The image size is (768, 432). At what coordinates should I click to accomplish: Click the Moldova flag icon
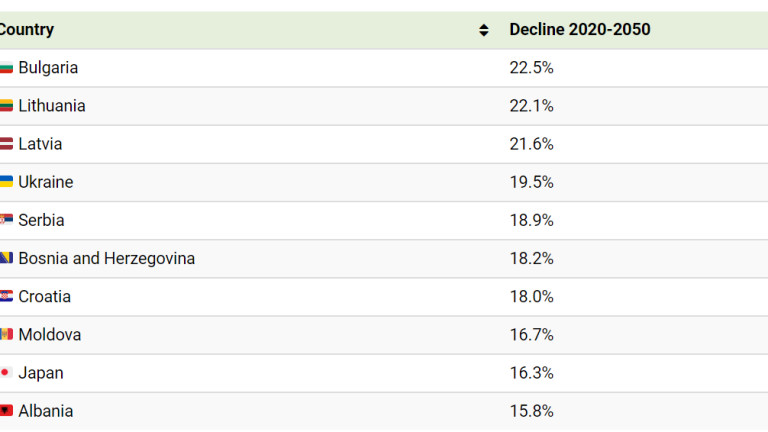[x=6, y=335]
